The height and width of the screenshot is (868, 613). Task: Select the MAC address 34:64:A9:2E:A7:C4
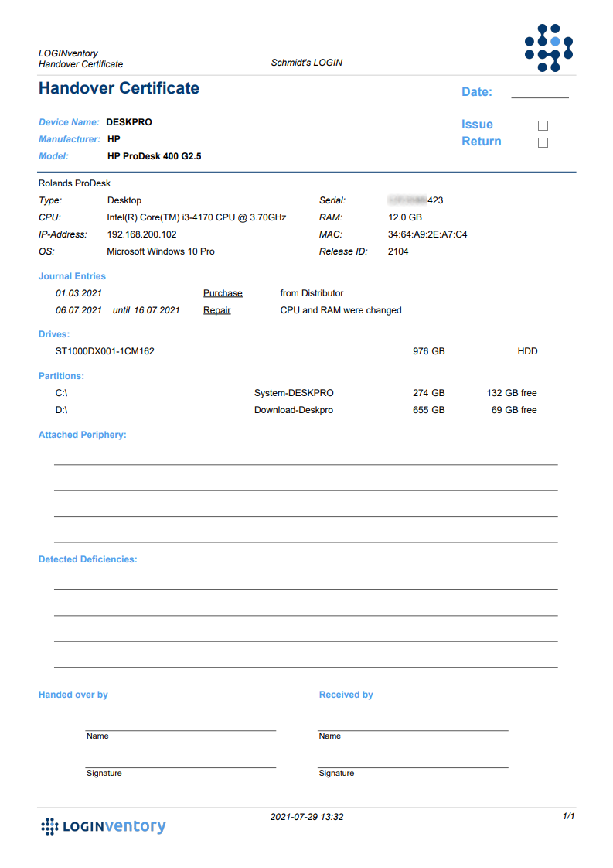427,234
